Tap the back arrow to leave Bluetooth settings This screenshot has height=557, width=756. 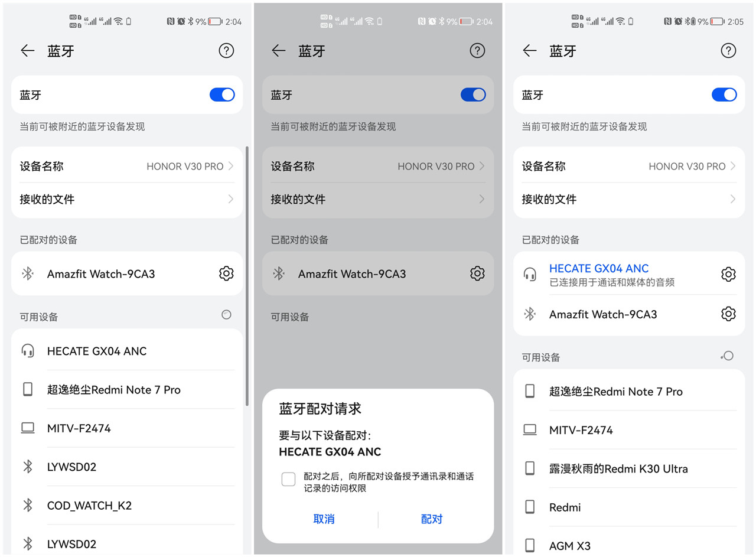tap(27, 51)
